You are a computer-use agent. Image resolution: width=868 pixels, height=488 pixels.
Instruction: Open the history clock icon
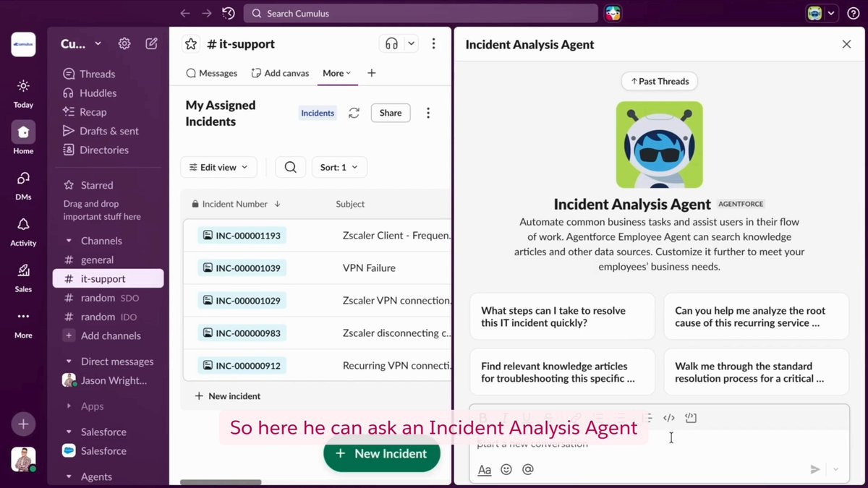[x=229, y=13]
